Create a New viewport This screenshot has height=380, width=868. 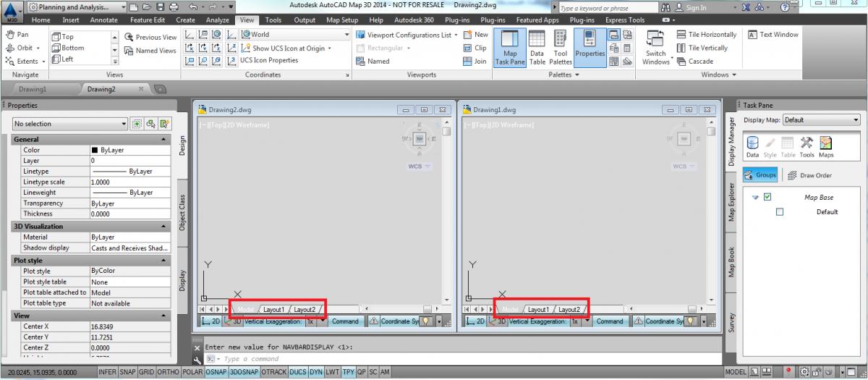tap(475, 34)
